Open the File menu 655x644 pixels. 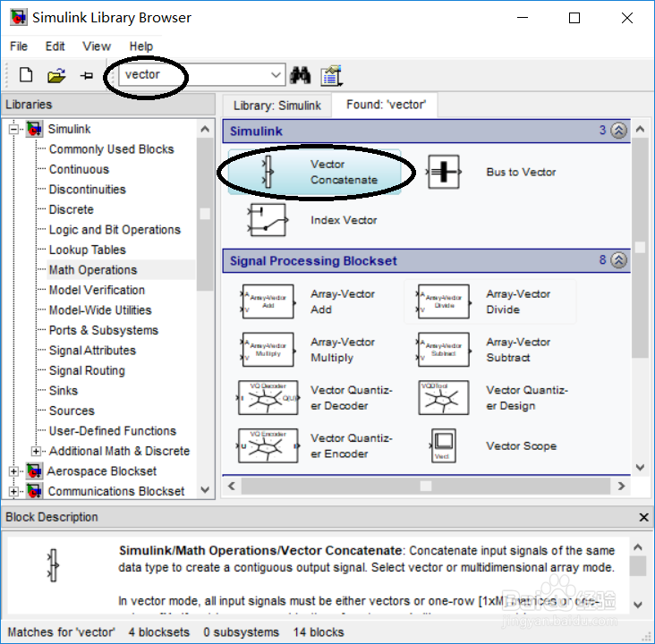(x=19, y=47)
